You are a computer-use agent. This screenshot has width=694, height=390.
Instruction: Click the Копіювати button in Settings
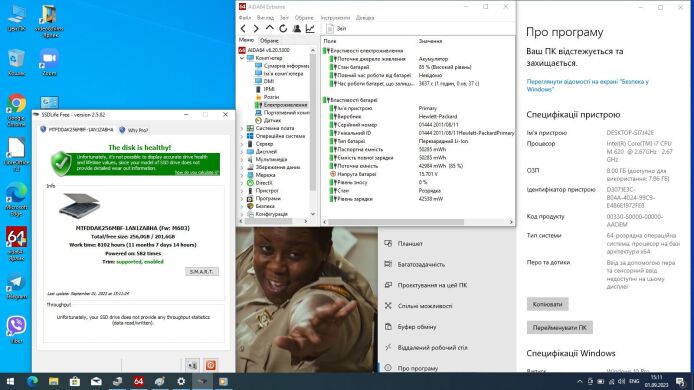[547, 304]
